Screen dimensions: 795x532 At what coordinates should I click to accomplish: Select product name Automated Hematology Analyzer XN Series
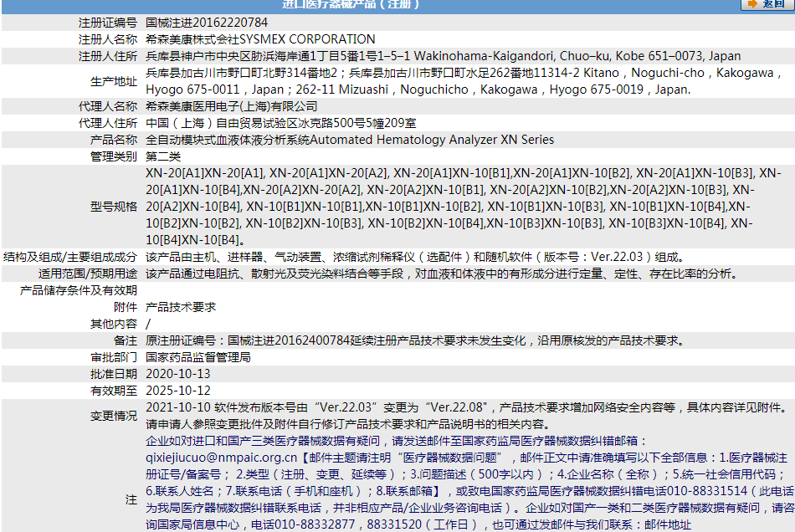pyautogui.click(x=432, y=140)
